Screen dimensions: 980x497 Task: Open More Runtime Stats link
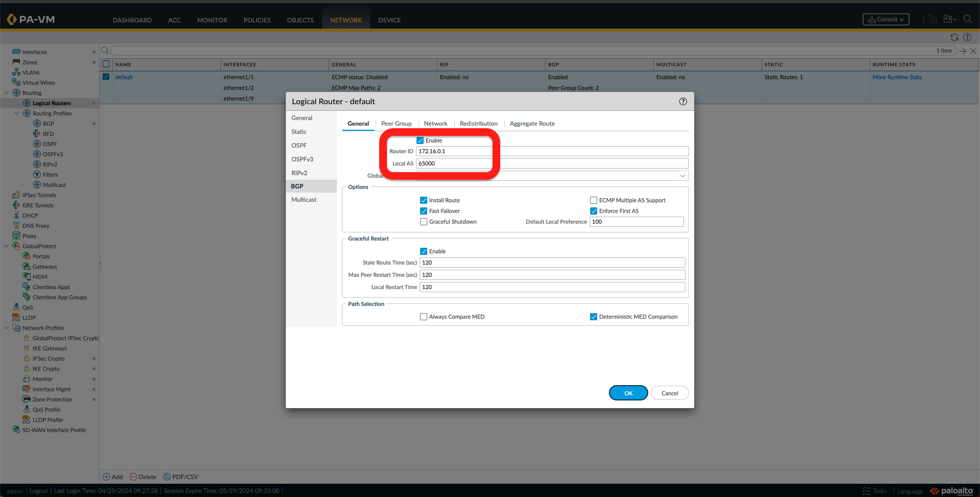[x=897, y=77]
